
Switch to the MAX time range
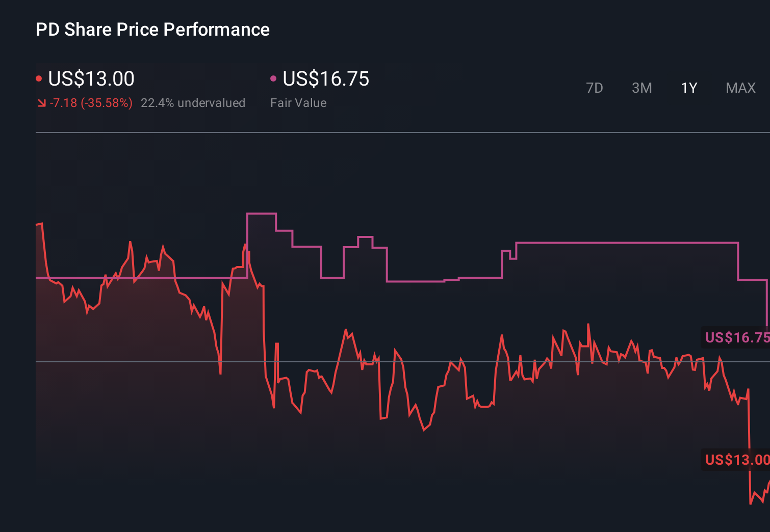pos(740,88)
